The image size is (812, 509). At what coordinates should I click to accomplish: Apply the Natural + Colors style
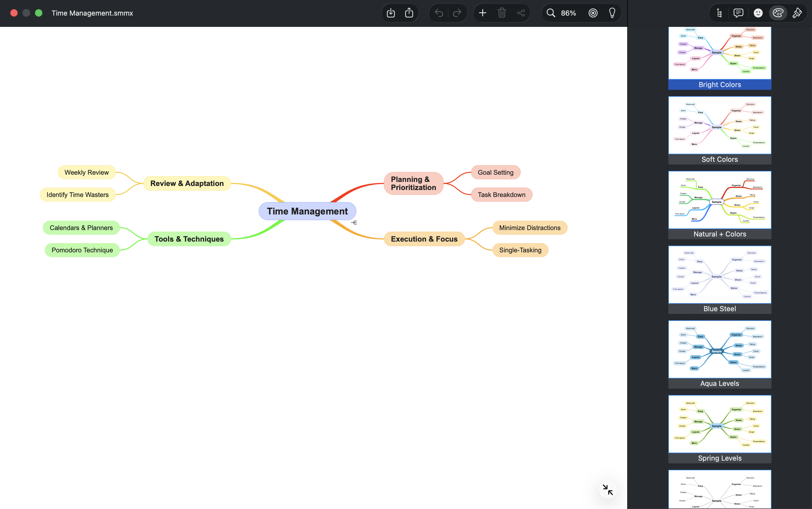coord(720,205)
